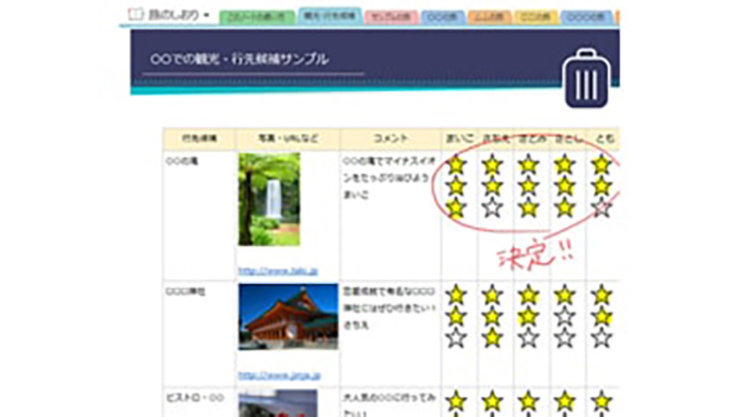Follow the www.taki.jp link
The image size is (740, 417).
[x=278, y=271]
